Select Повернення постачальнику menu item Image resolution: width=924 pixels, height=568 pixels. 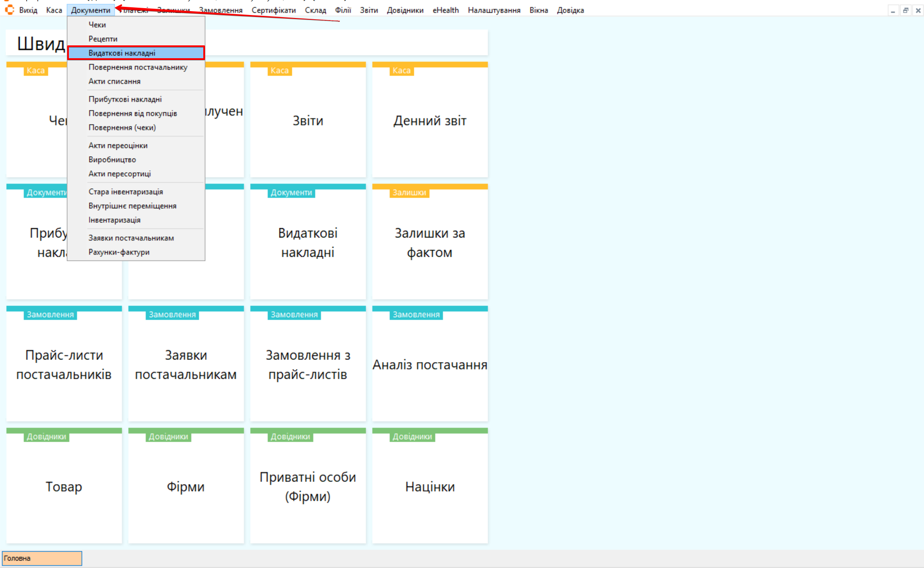[x=138, y=67]
